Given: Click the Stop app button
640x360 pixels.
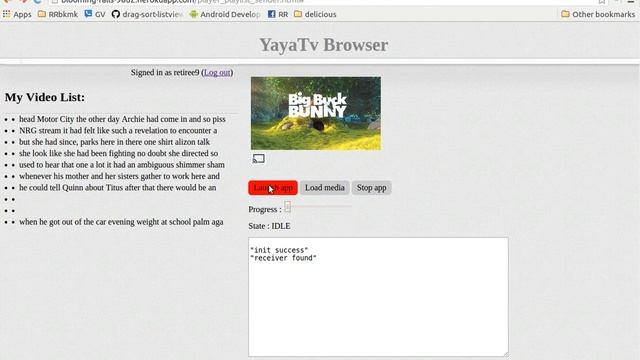Looking at the screenshot, I should [371, 188].
